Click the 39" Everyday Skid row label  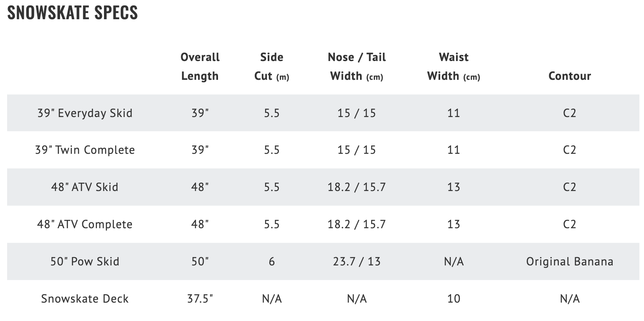[x=85, y=113]
